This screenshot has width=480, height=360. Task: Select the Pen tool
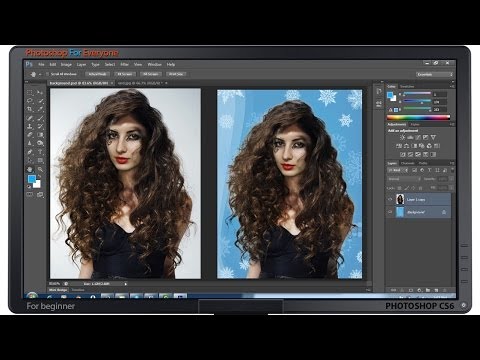tap(30, 152)
